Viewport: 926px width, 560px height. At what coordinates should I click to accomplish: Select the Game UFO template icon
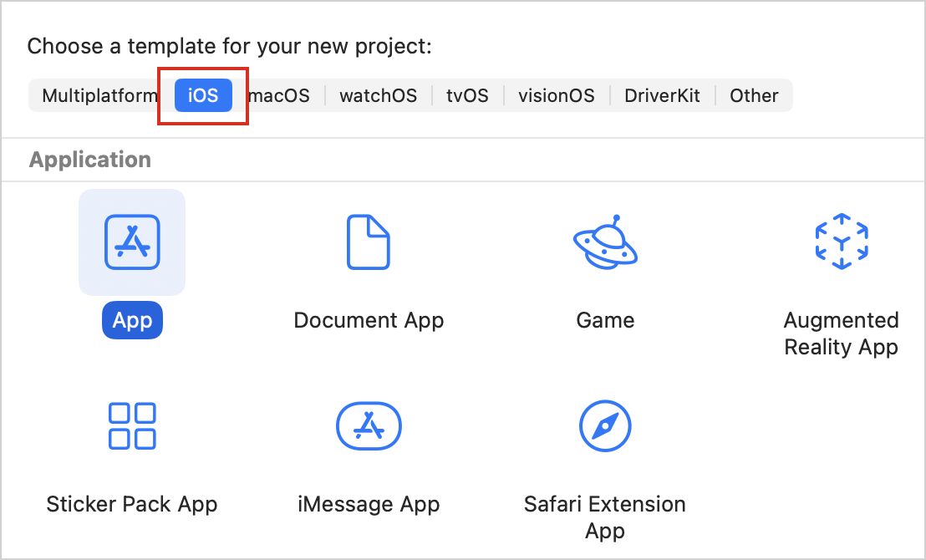pyautogui.click(x=605, y=242)
